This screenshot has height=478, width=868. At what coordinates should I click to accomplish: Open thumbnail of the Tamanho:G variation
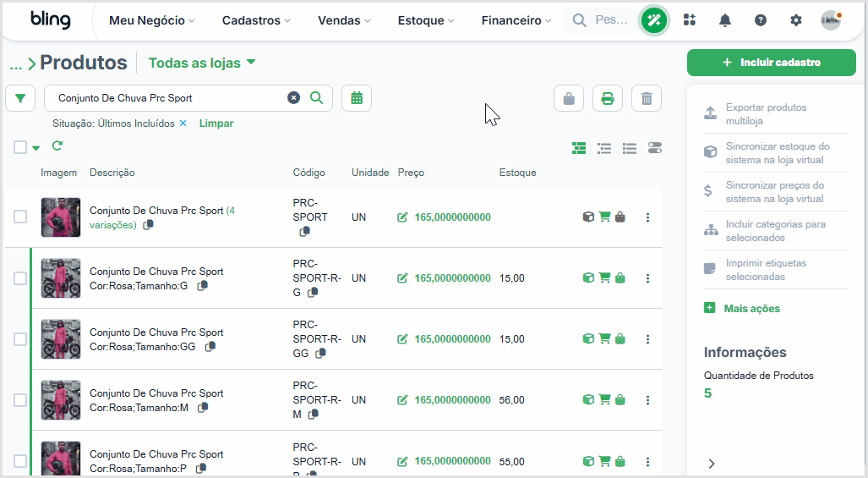click(61, 278)
